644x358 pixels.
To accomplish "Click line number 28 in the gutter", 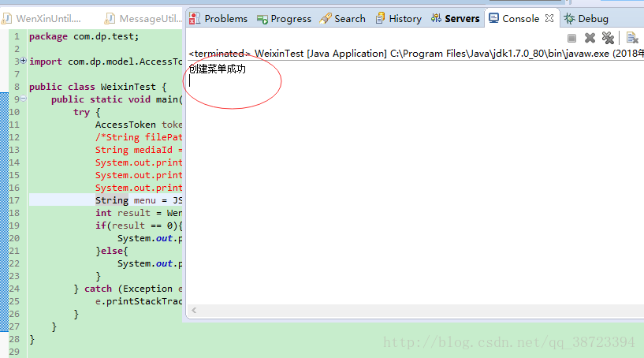I will [x=14, y=339].
